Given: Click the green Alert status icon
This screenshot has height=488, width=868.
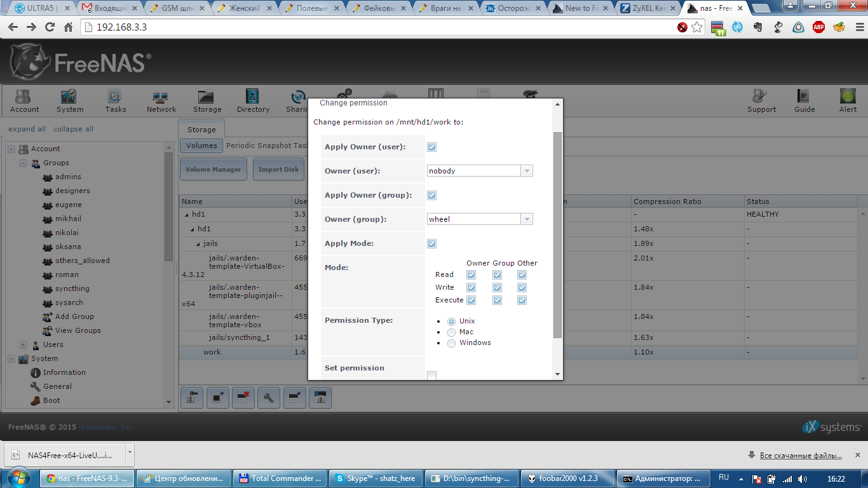Looking at the screenshot, I should click(848, 96).
